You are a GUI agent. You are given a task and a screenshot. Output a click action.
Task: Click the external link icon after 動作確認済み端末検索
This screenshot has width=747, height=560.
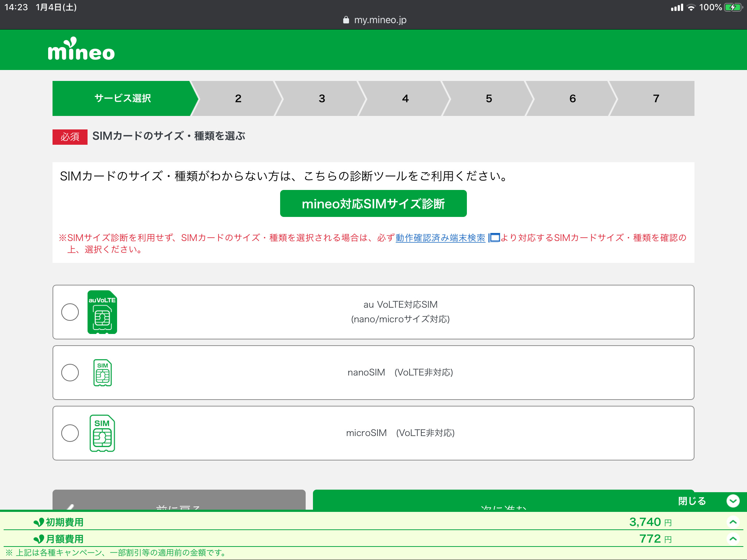pos(494,238)
